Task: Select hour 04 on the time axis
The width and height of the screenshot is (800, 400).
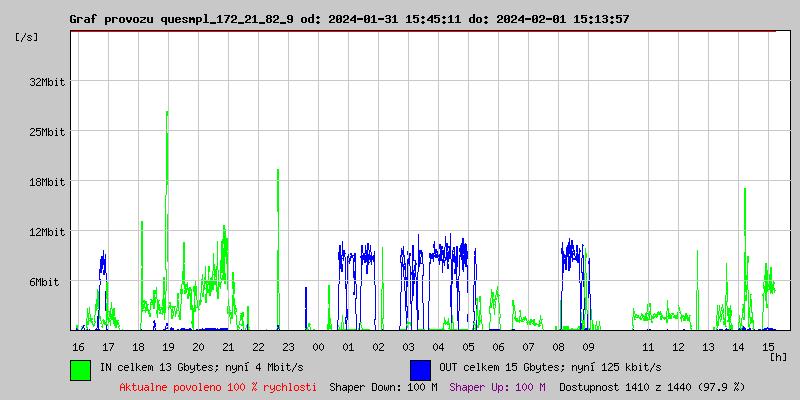Action: (x=438, y=346)
